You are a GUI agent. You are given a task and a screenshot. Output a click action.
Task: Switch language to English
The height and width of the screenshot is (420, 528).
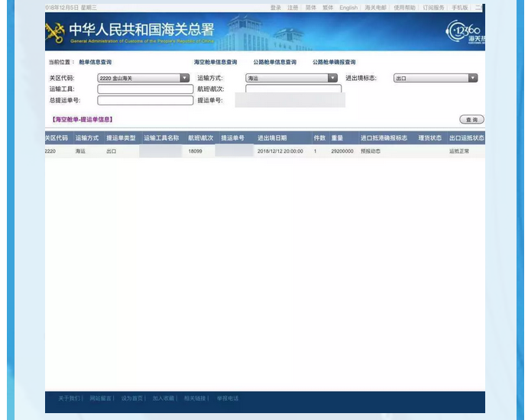[348, 8]
